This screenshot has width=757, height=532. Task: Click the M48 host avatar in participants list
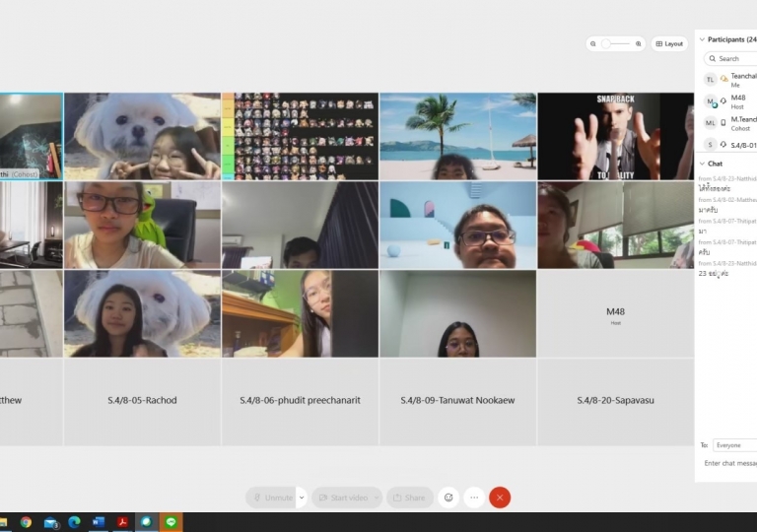[x=710, y=101]
